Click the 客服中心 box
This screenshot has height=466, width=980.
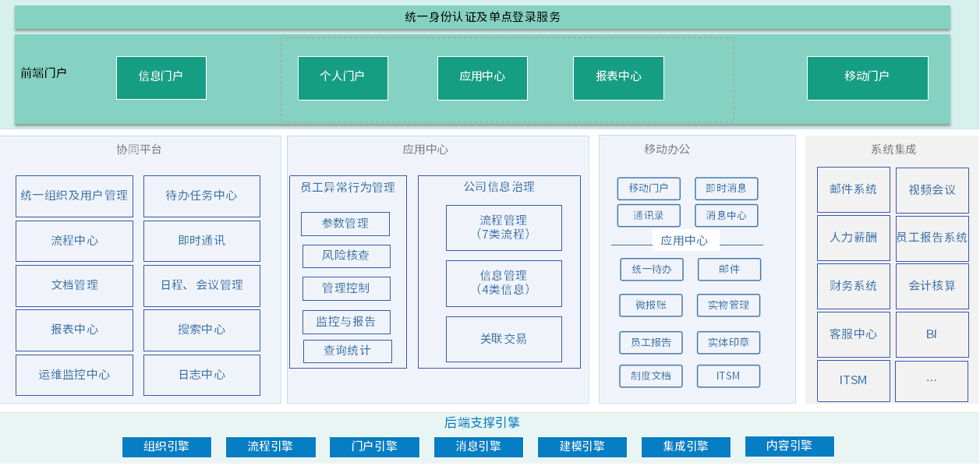pos(854,335)
